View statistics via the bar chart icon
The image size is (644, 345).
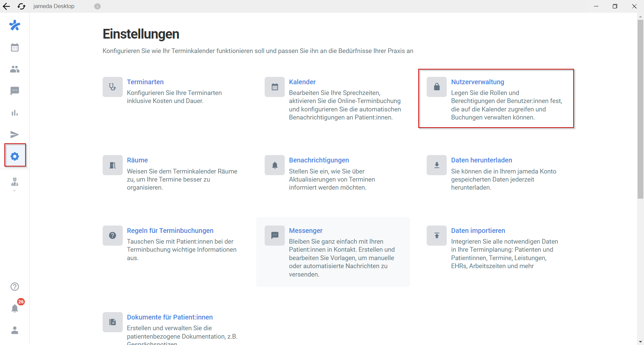[15, 113]
